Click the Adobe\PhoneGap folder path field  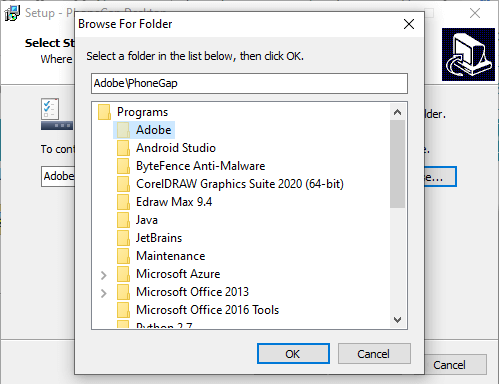249,83
